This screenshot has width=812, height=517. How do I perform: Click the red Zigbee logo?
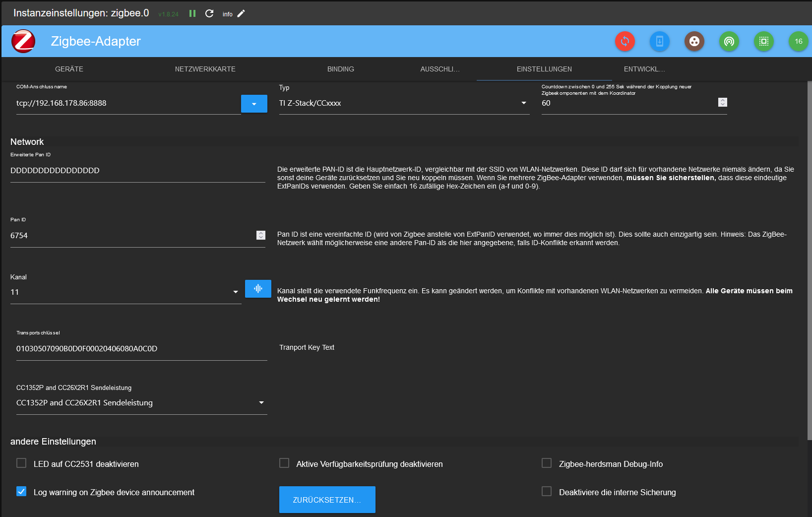[x=23, y=41]
